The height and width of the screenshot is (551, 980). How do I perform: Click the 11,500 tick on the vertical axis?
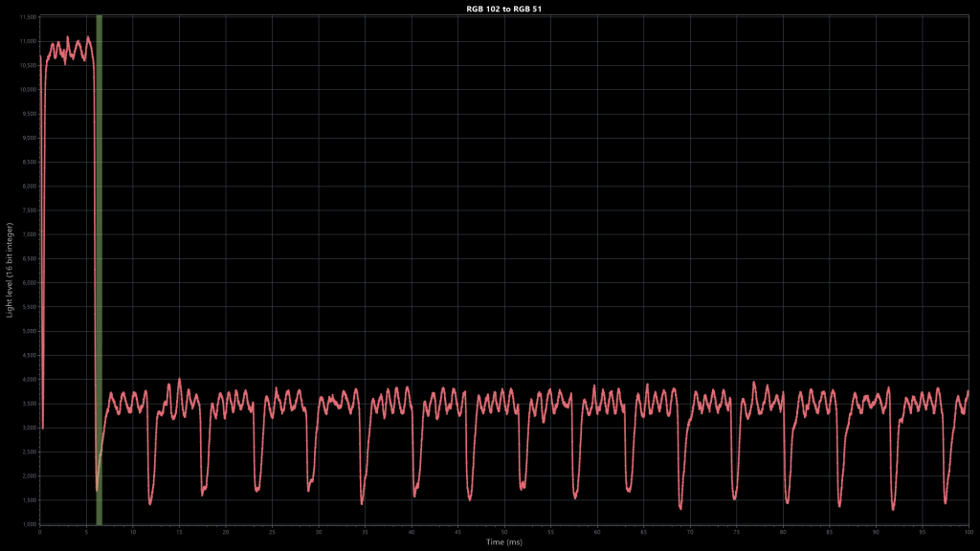pyautogui.click(x=29, y=17)
